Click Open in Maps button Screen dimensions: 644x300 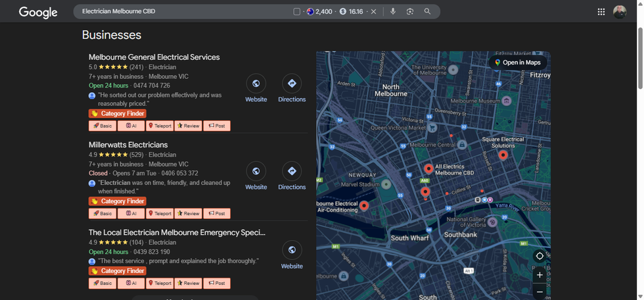pyautogui.click(x=518, y=63)
